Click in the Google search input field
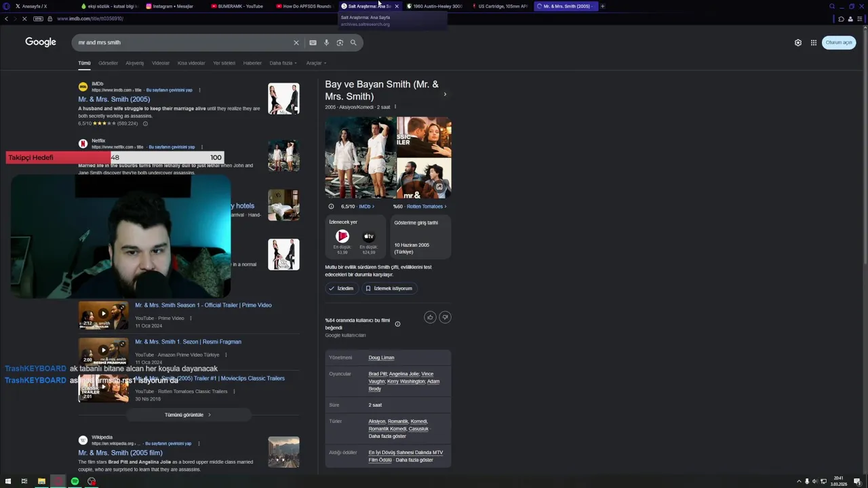Viewport: 868px width, 488px height. (183, 43)
